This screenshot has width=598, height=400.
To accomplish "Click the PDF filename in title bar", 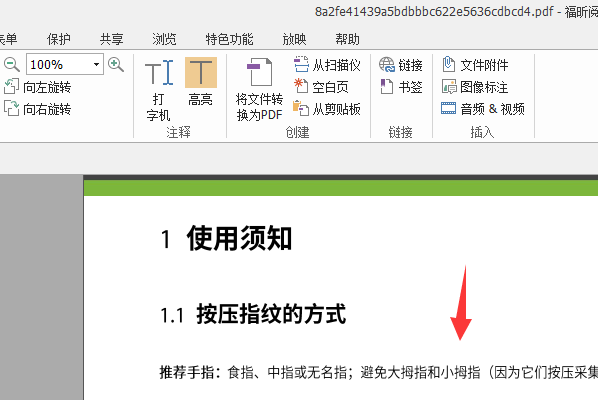I will coord(434,11).
